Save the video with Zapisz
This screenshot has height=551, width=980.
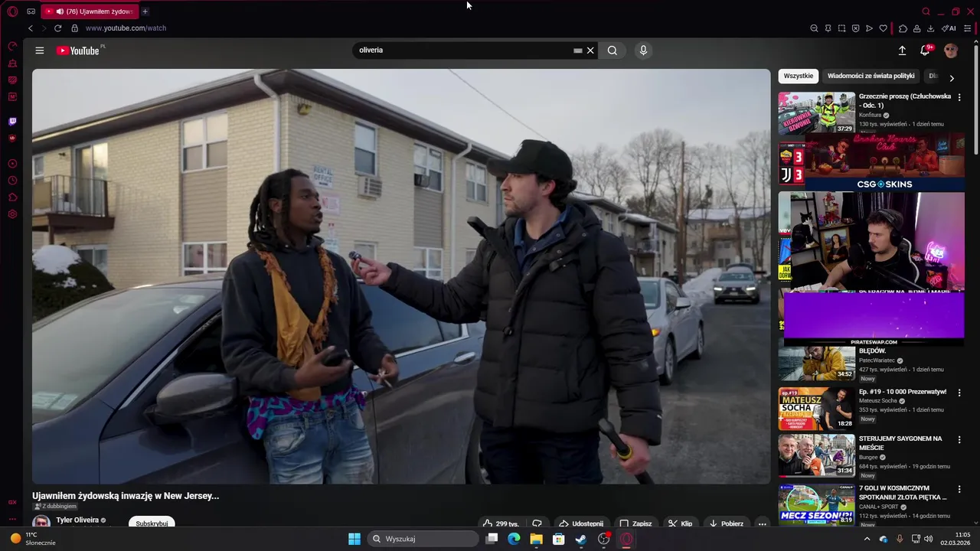coord(635,523)
